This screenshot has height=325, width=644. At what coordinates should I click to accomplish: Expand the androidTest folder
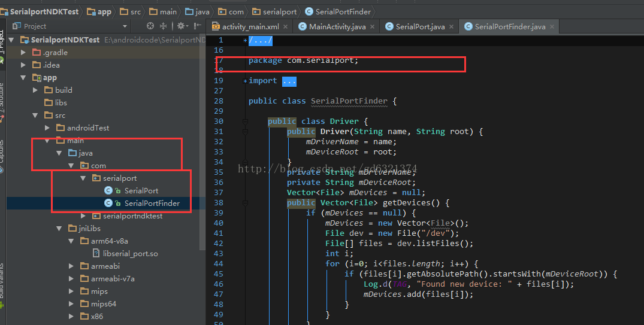pos(47,128)
